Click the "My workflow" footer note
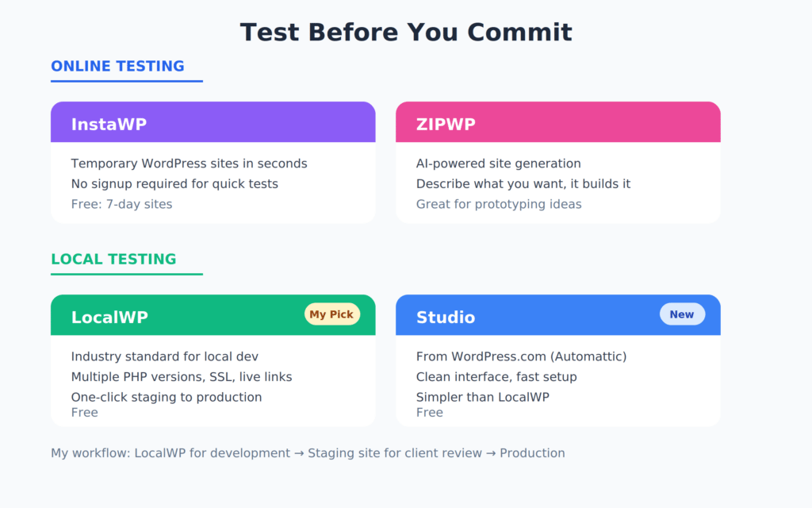The image size is (812, 508). click(x=308, y=453)
